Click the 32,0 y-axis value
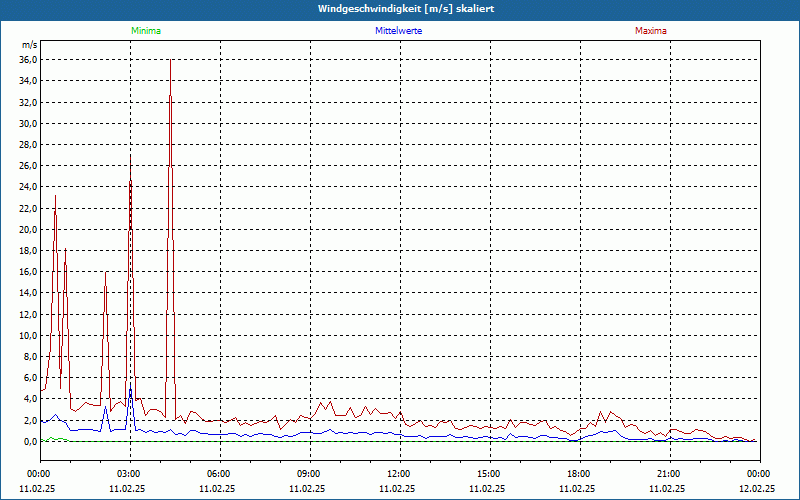The width and height of the screenshot is (800, 500). [29, 102]
